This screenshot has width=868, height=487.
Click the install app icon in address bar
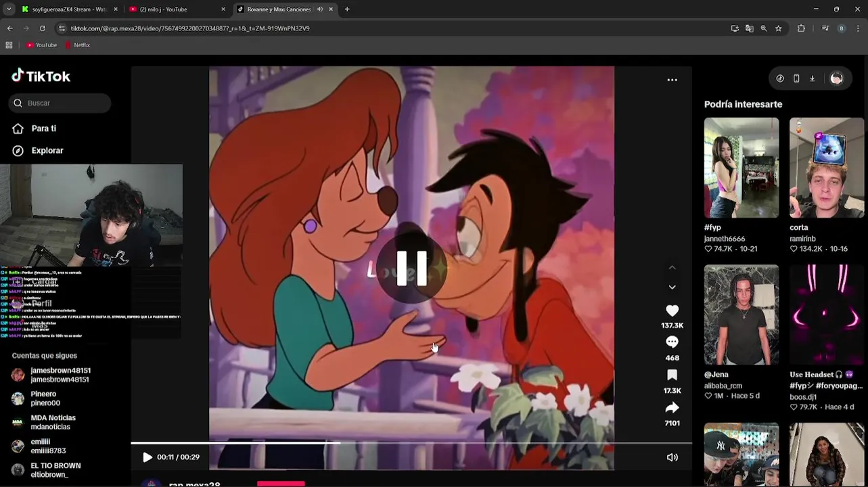[x=735, y=28]
